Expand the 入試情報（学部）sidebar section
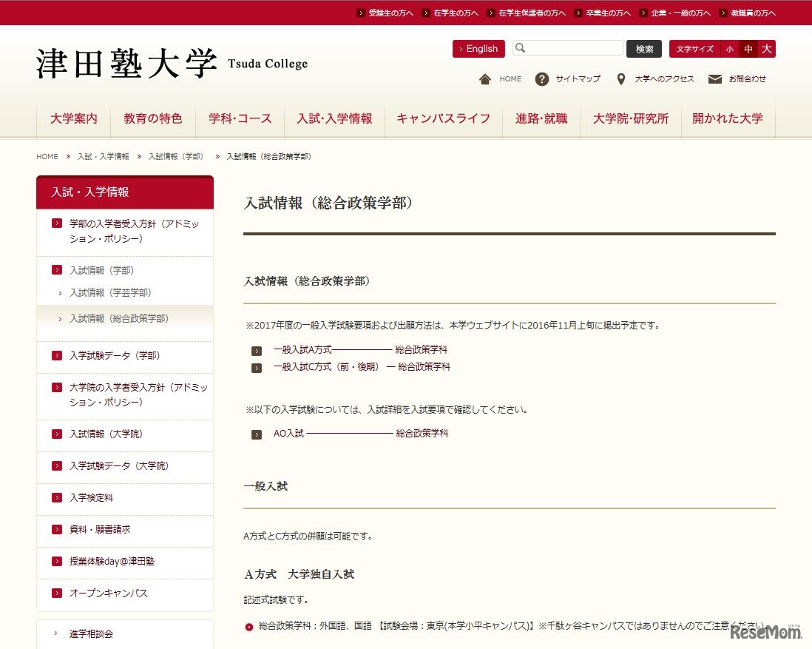This screenshot has width=812, height=649. pos(57,270)
